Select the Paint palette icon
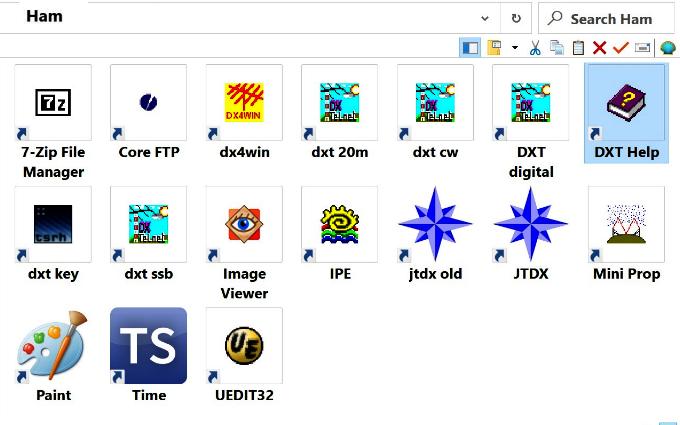680x425 pixels. click(x=53, y=346)
